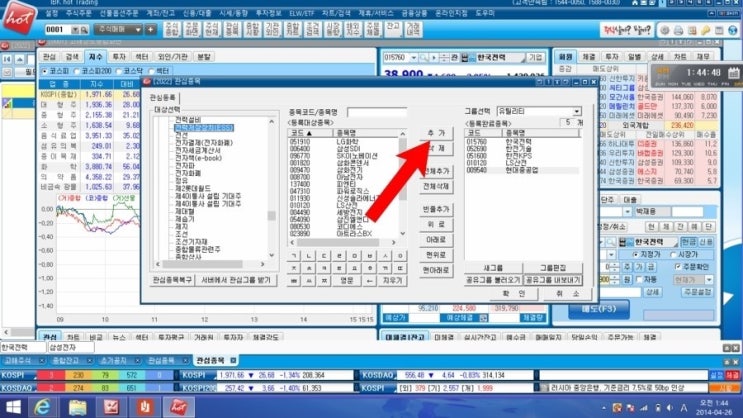Open the 차트/검색 menu
This screenshot has height=418, width=743.
coord(336,13)
